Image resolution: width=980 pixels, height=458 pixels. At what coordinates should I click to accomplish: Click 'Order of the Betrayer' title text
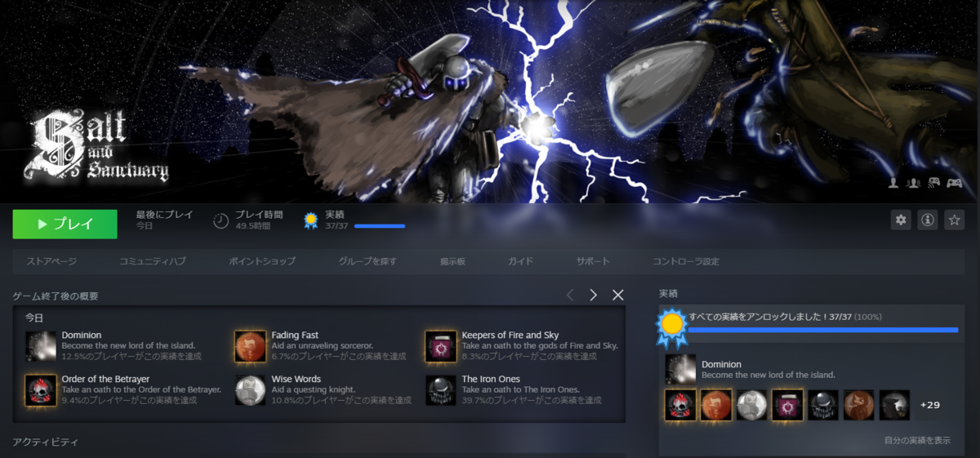105,379
